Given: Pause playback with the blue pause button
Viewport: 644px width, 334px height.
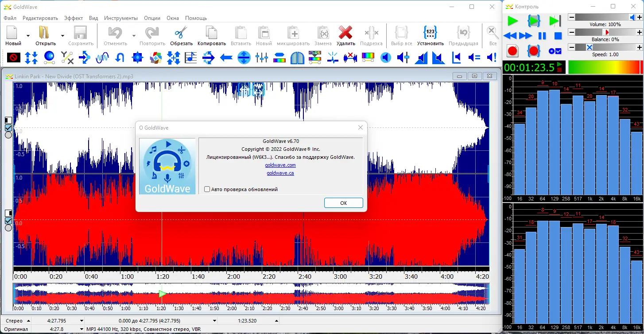Looking at the screenshot, I should 542,36.
